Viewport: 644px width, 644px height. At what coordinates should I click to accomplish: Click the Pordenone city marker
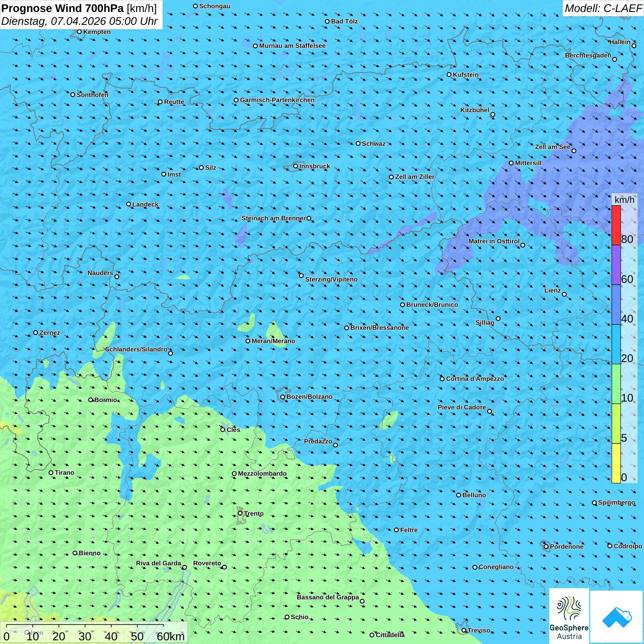(546, 546)
